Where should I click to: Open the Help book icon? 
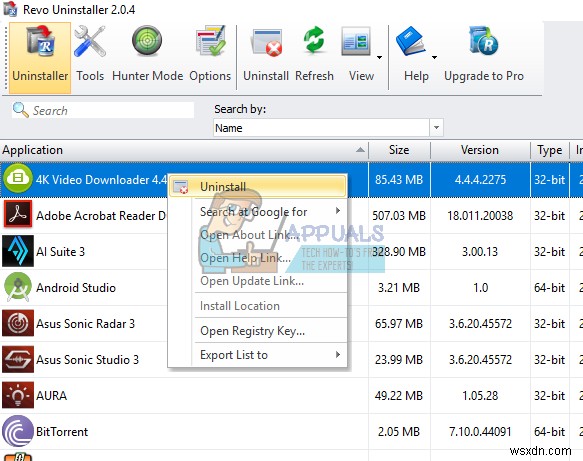[410, 41]
